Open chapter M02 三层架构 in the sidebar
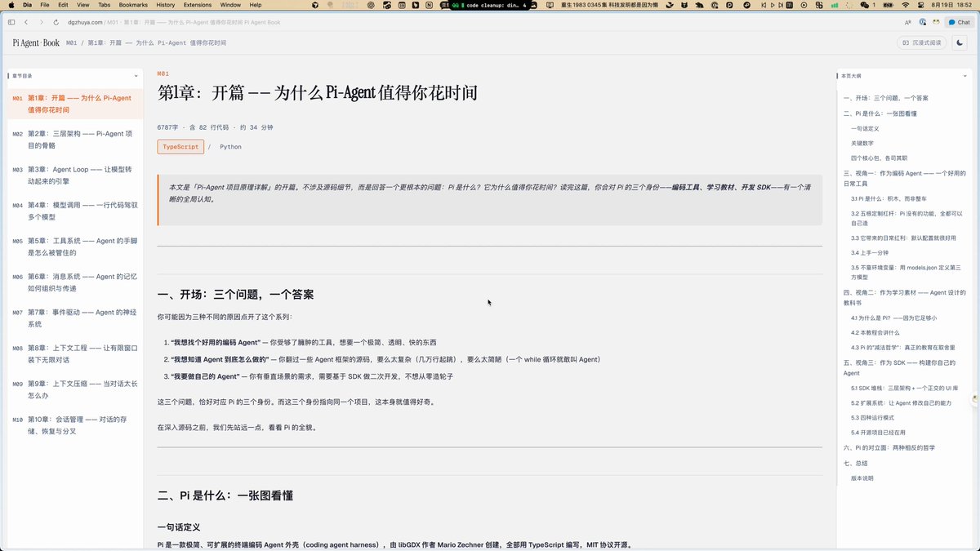Image resolution: width=980 pixels, height=551 pixels. pos(75,140)
